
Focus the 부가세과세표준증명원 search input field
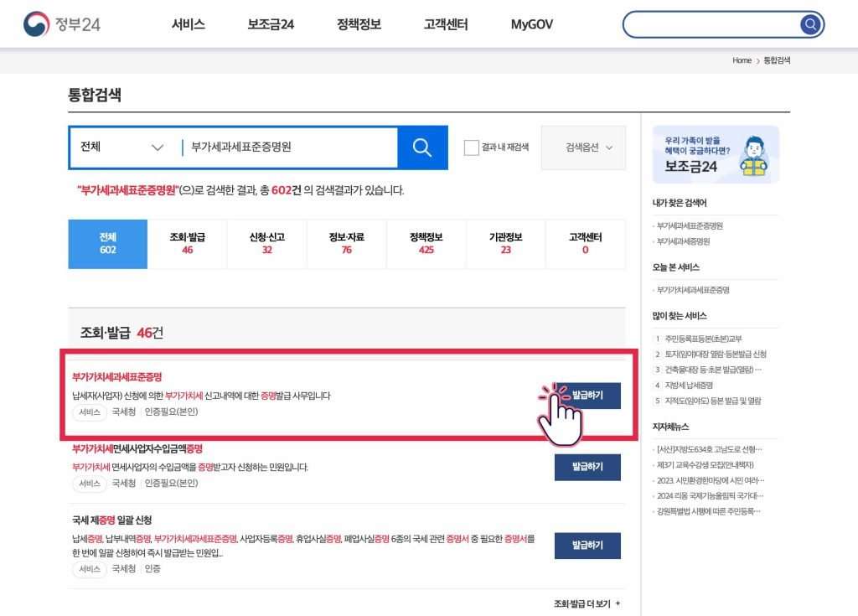(x=289, y=148)
